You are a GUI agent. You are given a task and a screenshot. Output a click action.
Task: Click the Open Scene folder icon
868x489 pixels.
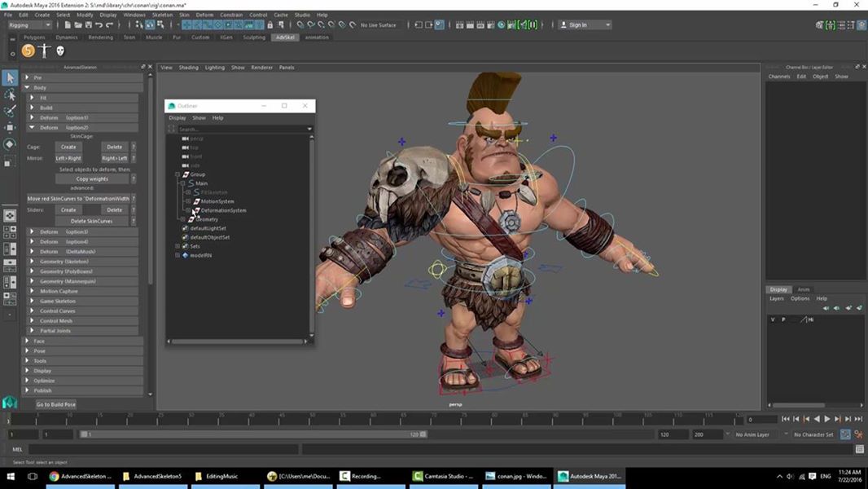tap(78, 25)
